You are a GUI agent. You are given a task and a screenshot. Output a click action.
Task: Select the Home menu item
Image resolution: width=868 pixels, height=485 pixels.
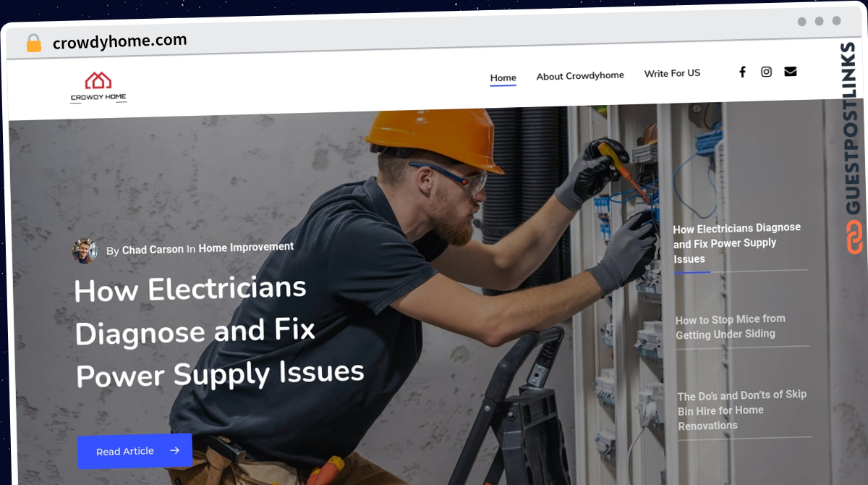(x=503, y=78)
